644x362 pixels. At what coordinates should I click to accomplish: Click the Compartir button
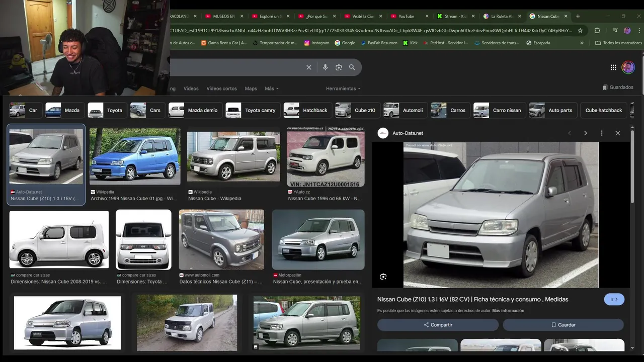tap(438, 325)
